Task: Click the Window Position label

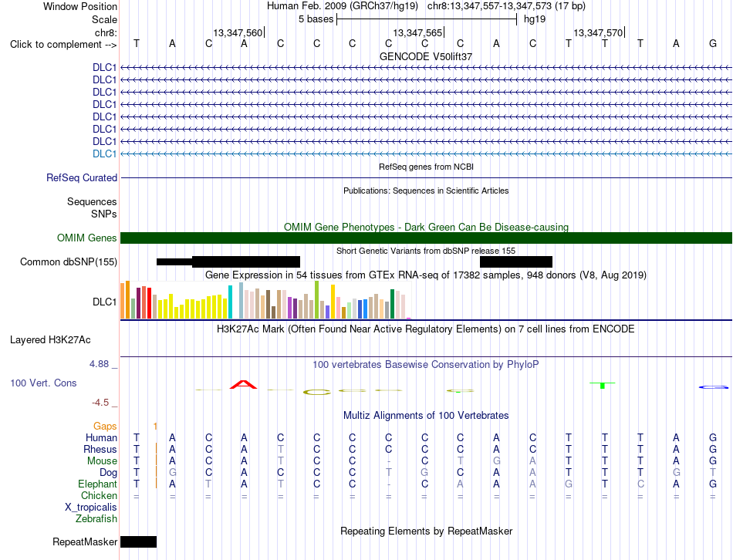Action: pyautogui.click(x=80, y=6)
